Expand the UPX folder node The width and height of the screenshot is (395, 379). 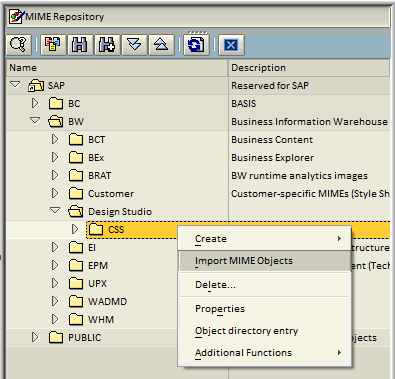pos(55,283)
